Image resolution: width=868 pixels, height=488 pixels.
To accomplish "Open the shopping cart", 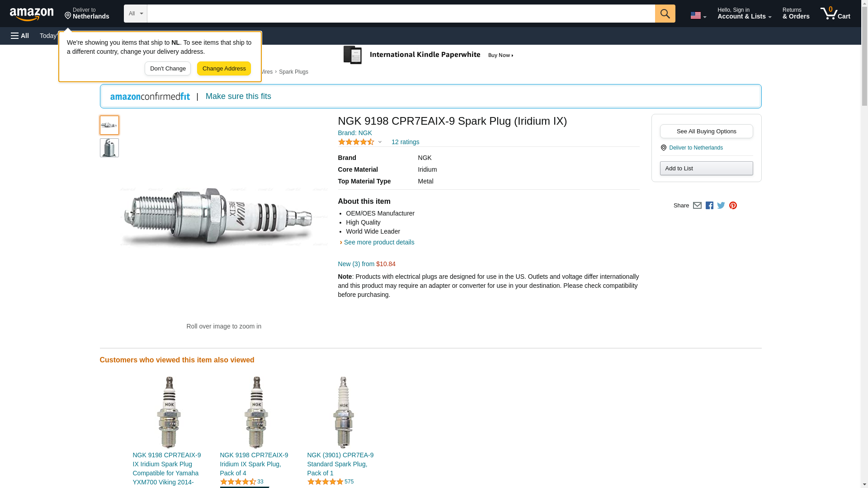I will pos(835,14).
